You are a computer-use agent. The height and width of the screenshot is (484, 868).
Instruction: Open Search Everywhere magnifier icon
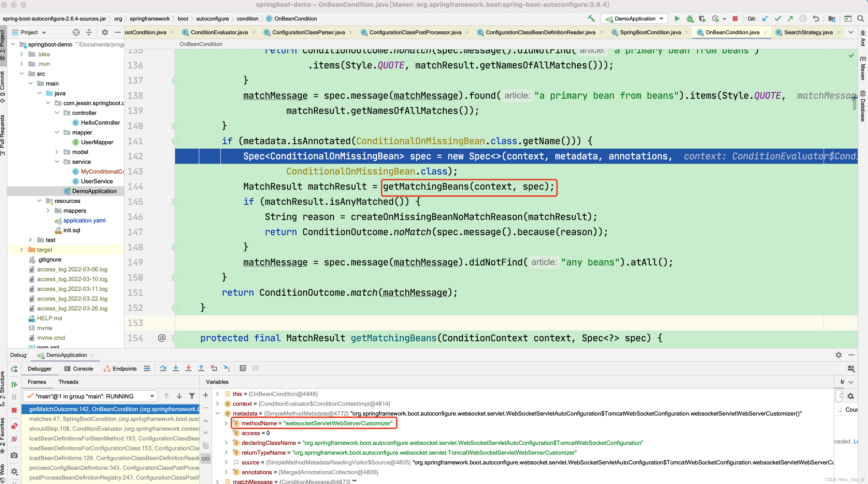[x=860, y=19]
